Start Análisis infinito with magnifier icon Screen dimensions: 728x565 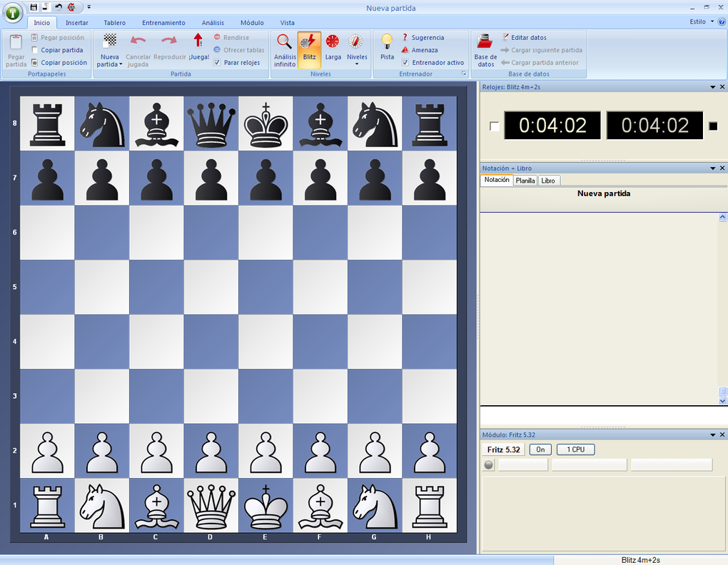[284, 41]
